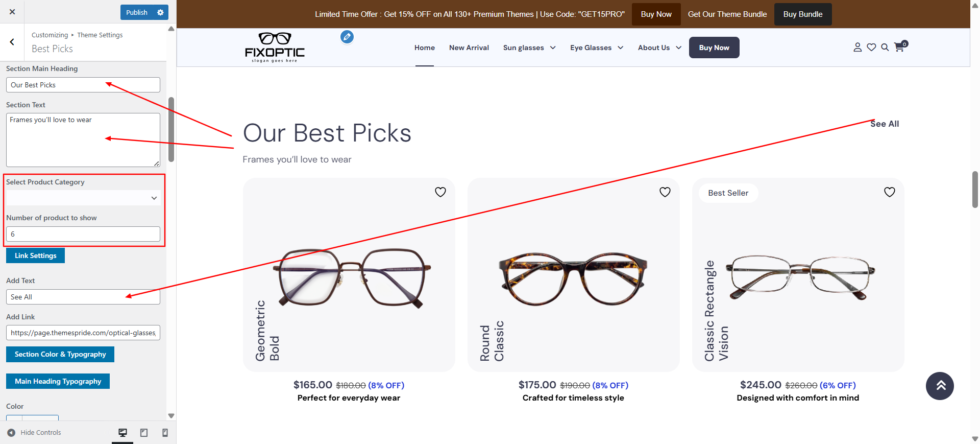Open the user account icon

857,48
